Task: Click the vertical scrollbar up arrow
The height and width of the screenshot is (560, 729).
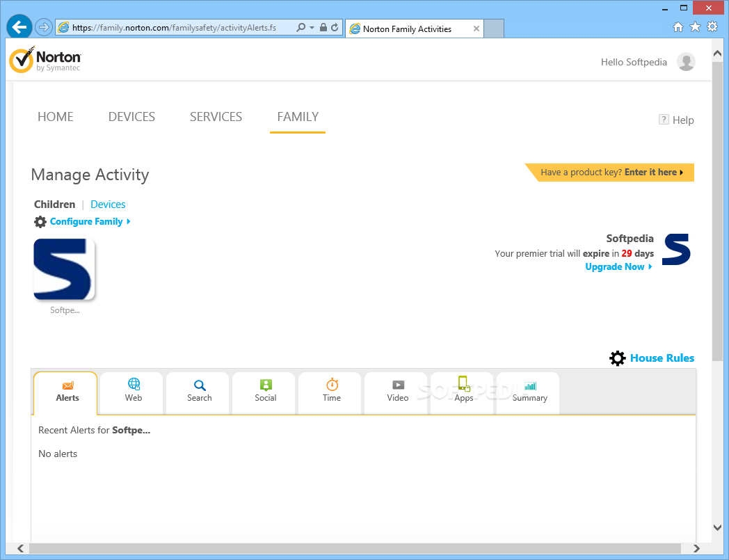Action: 717,54
